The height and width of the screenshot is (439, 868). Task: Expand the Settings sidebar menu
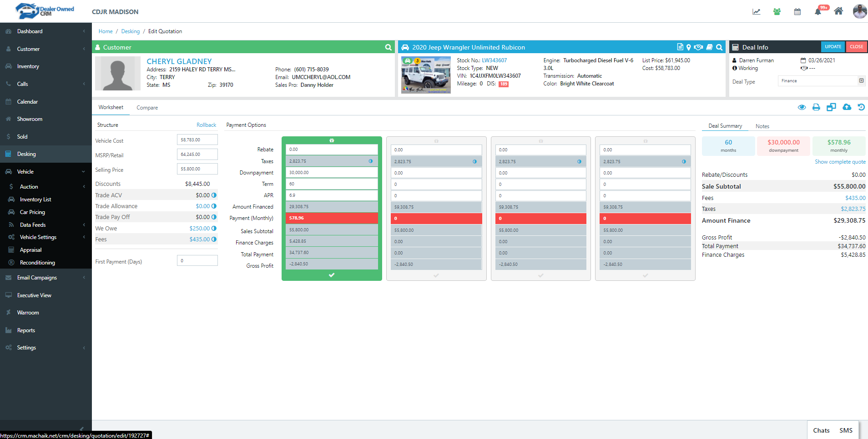[45, 348]
